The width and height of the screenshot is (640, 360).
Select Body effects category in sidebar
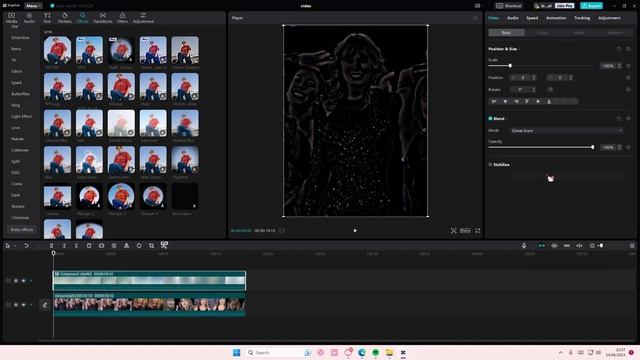coord(22,230)
